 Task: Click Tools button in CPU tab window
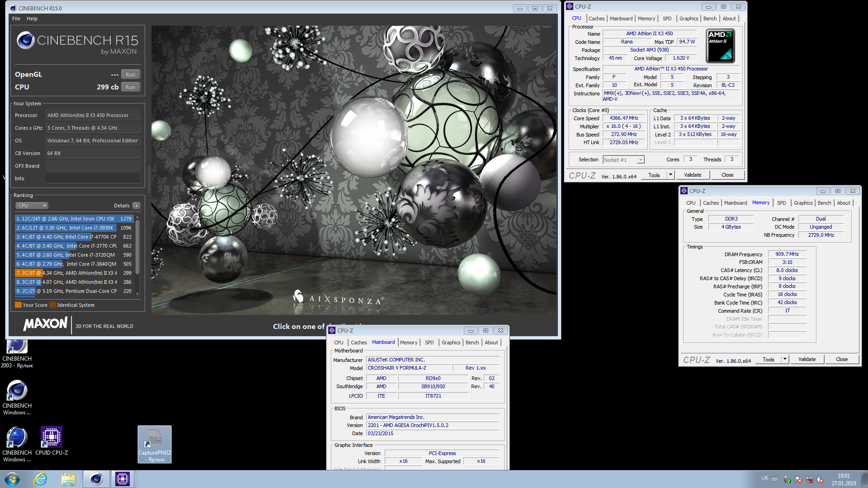[654, 175]
